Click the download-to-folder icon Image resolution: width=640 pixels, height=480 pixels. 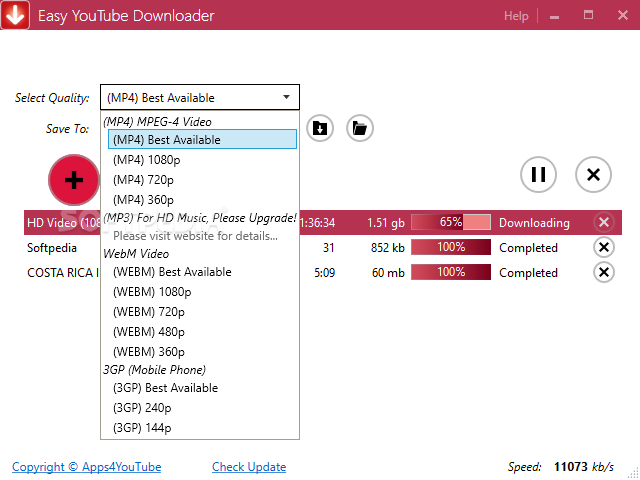pos(320,128)
